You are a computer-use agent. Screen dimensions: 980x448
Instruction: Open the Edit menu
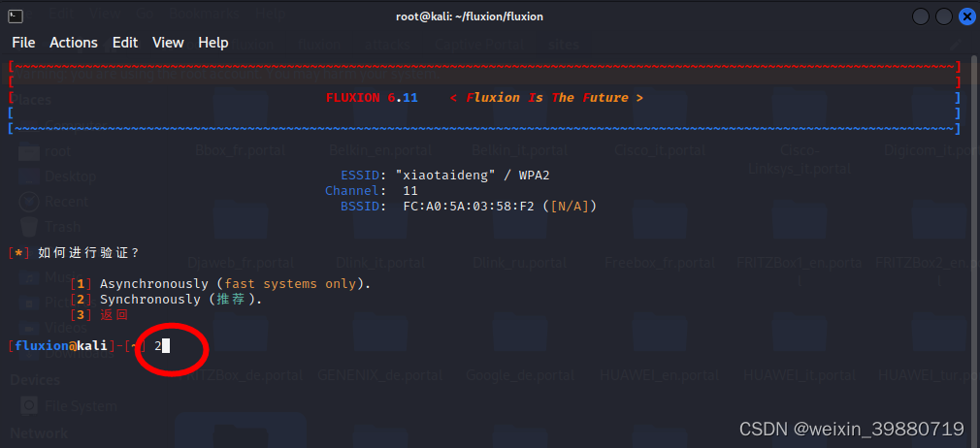click(125, 43)
